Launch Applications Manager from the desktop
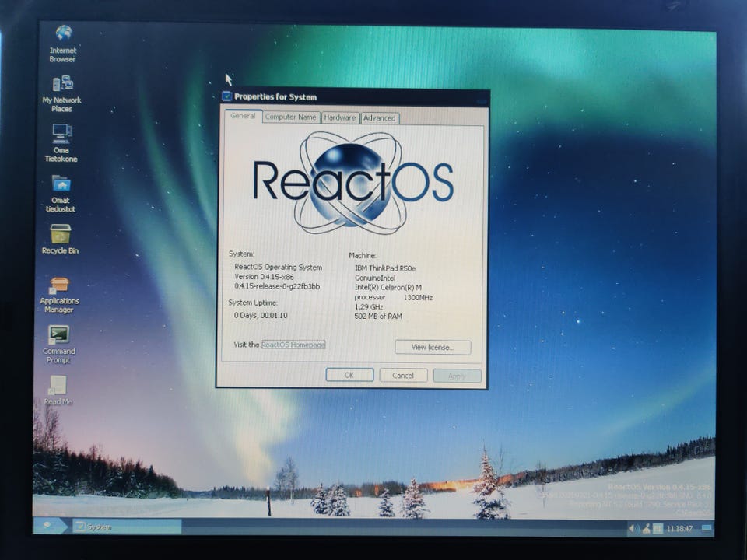The width and height of the screenshot is (747, 560). [x=60, y=285]
